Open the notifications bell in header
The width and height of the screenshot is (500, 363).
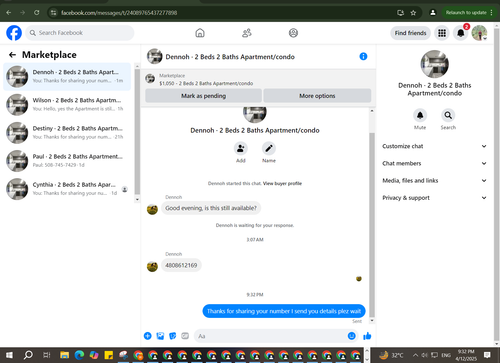coord(461,33)
